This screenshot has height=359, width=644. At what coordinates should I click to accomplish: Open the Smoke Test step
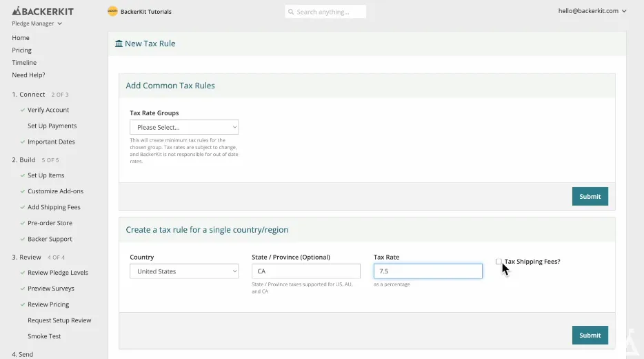point(44,336)
